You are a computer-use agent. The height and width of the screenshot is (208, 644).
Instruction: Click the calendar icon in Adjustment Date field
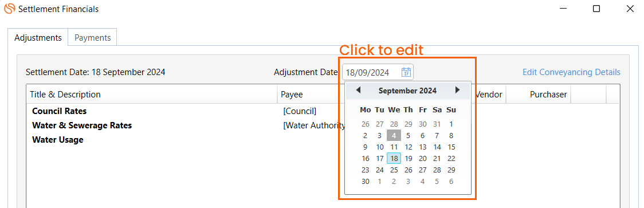[406, 72]
